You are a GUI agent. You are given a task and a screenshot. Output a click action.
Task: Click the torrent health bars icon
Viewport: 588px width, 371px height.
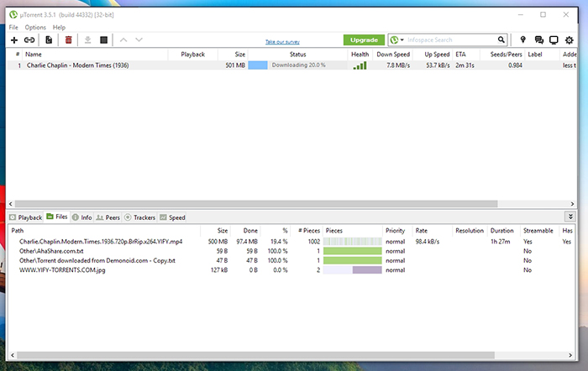tap(360, 65)
